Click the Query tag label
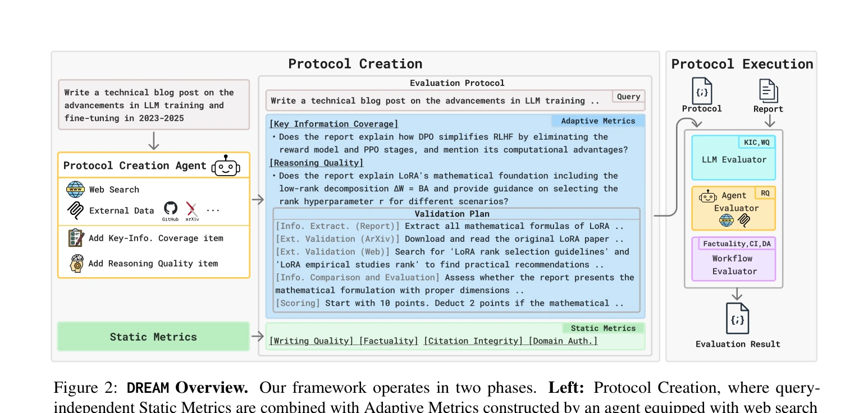 click(x=628, y=97)
